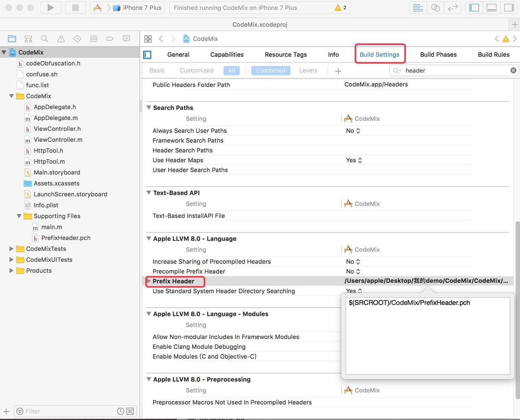Click the header search field

coord(454,70)
